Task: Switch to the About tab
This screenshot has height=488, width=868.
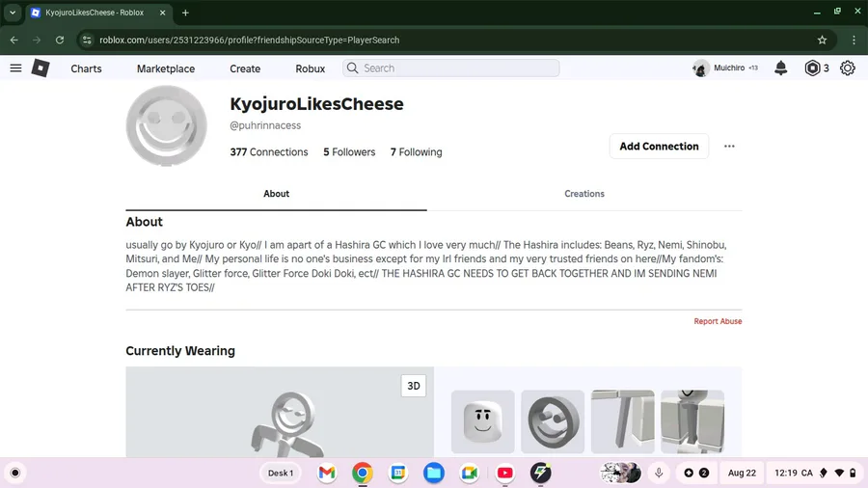Action: 276,194
